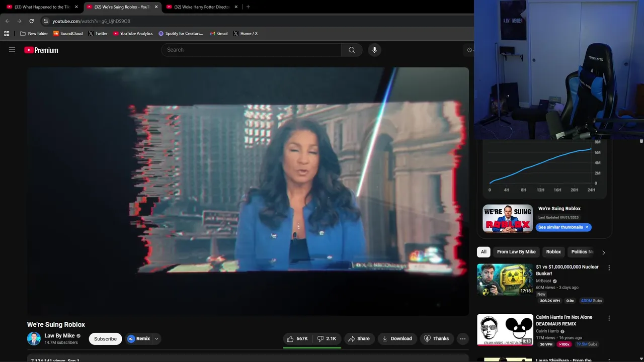
Task: Select the Roblox filter chip
Action: point(553,252)
